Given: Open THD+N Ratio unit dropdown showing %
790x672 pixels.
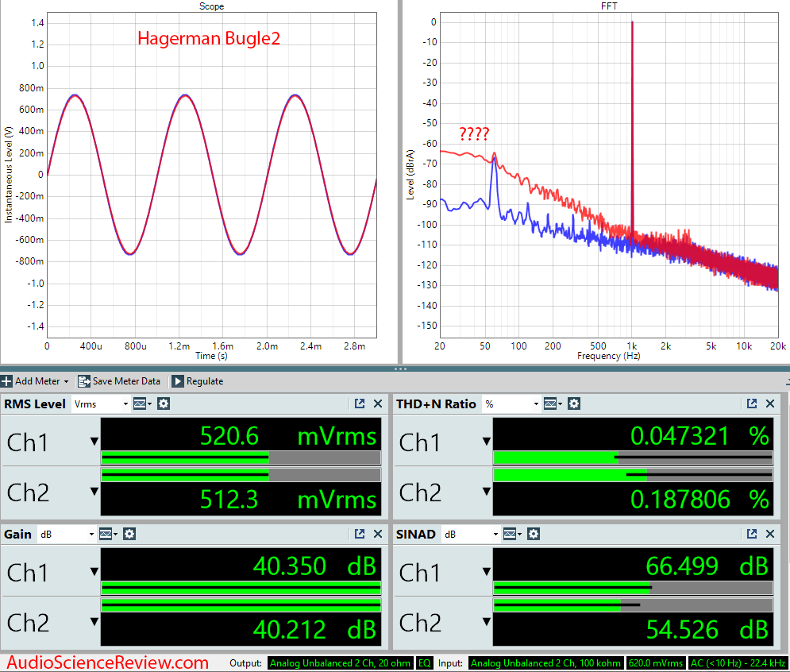Looking at the screenshot, I should [x=511, y=404].
